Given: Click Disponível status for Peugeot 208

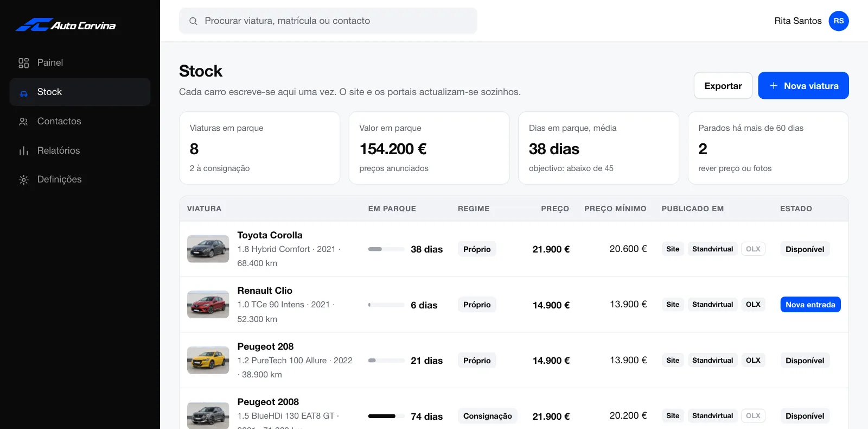Looking at the screenshot, I should tap(805, 361).
